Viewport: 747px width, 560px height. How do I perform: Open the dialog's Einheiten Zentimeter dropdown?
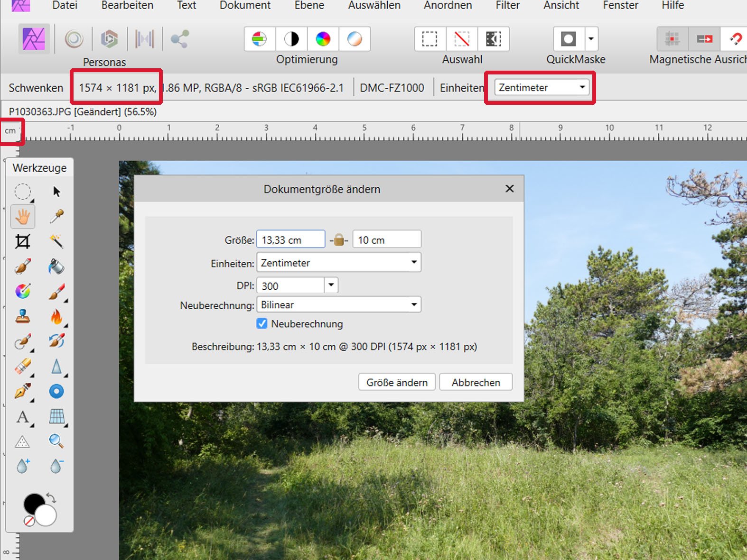pyautogui.click(x=339, y=263)
